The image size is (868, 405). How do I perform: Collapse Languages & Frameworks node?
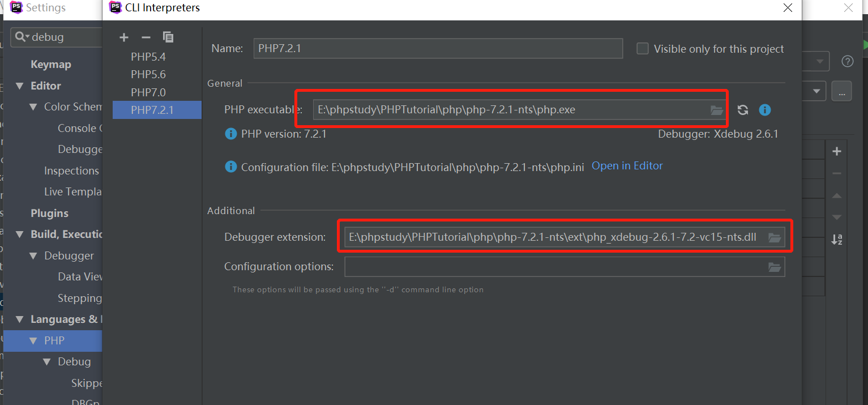[x=20, y=319]
